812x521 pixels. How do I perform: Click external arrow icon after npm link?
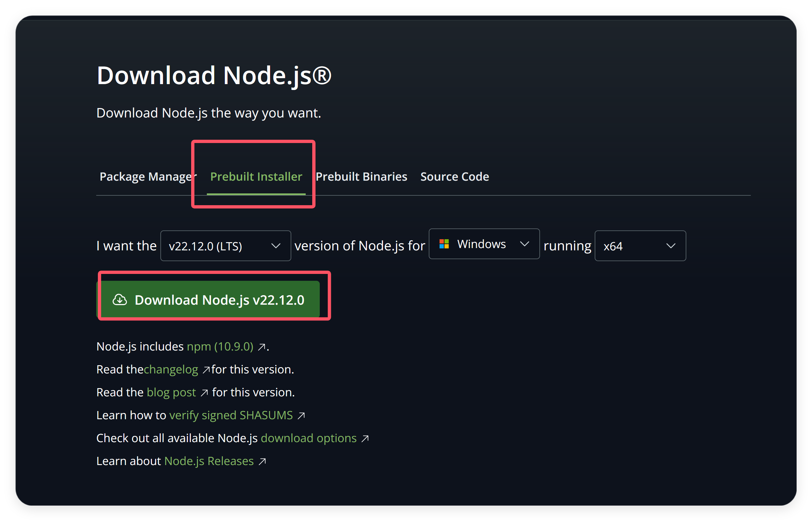[262, 347]
